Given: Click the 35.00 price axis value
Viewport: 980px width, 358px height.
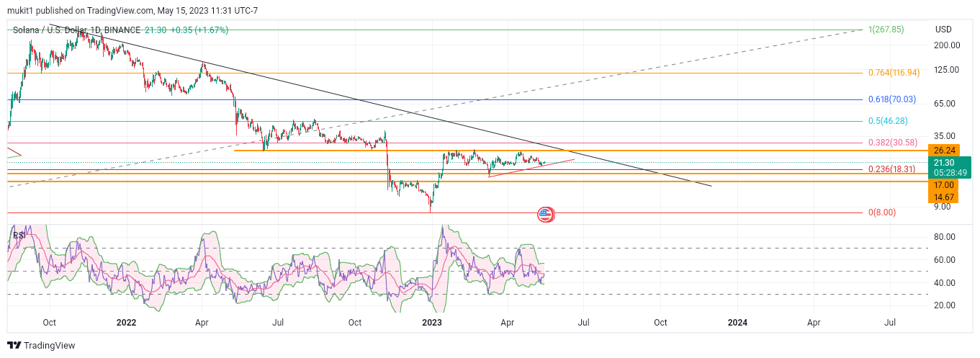Looking at the screenshot, I should [945, 135].
